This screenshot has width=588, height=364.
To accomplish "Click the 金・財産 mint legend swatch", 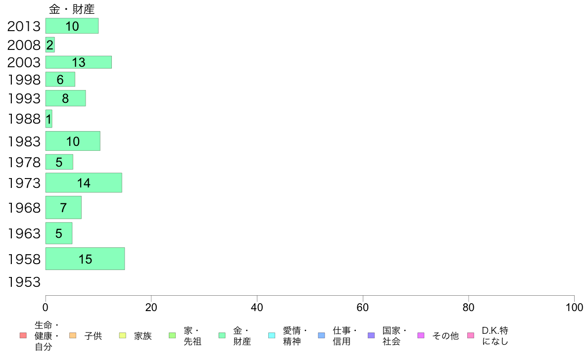I will (x=222, y=335).
